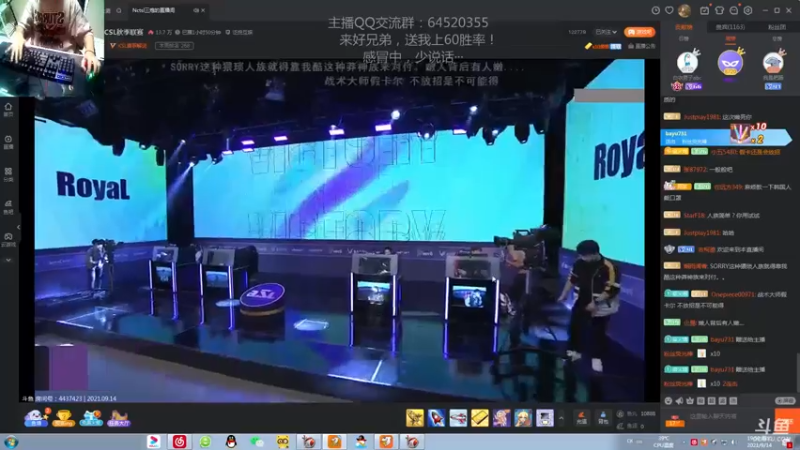Open the purple horse hall activity icon
800x450 pixels.
click(118, 418)
